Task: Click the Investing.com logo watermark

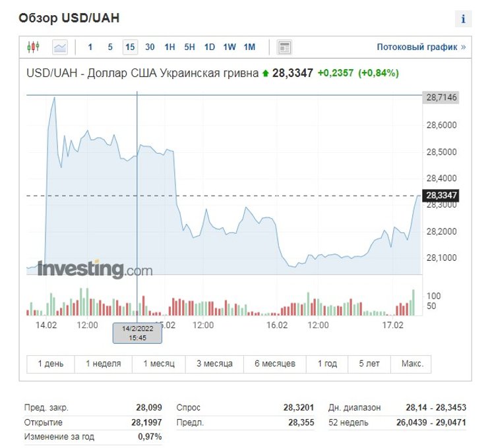Action: click(x=94, y=269)
